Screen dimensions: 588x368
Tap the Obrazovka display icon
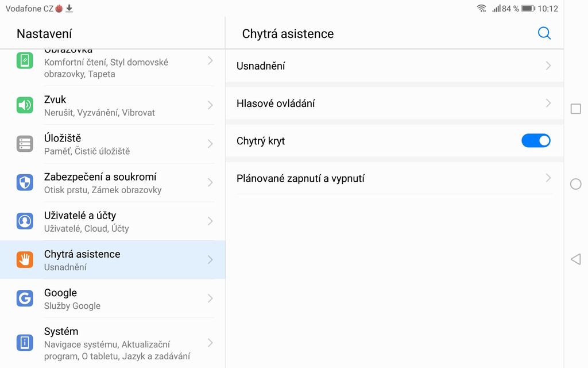25,60
